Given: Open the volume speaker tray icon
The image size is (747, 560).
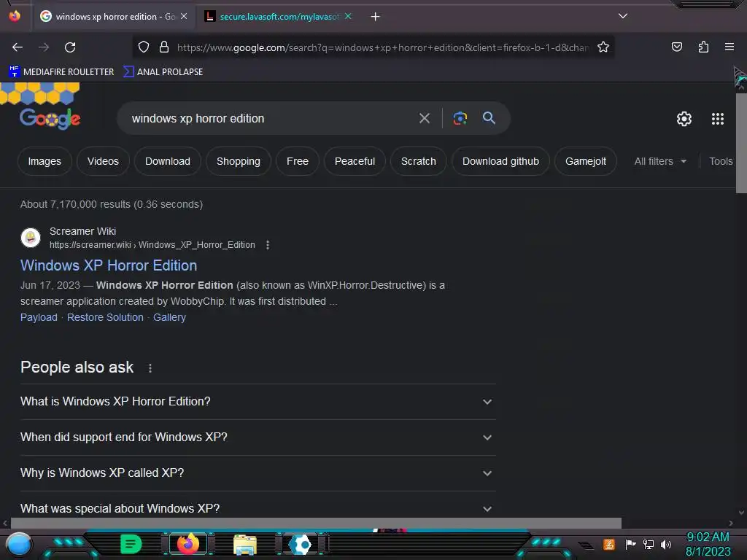Looking at the screenshot, I should click(665, 544).
